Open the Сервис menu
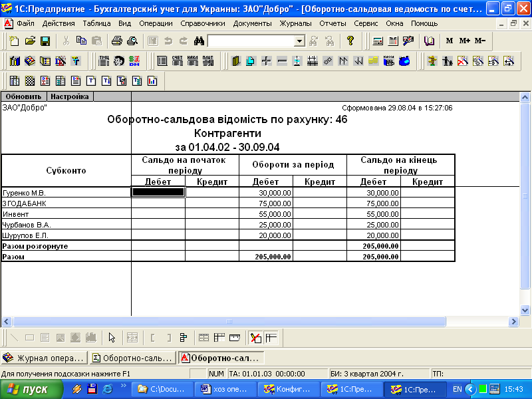The image size is (532, 399). [366, 23]
